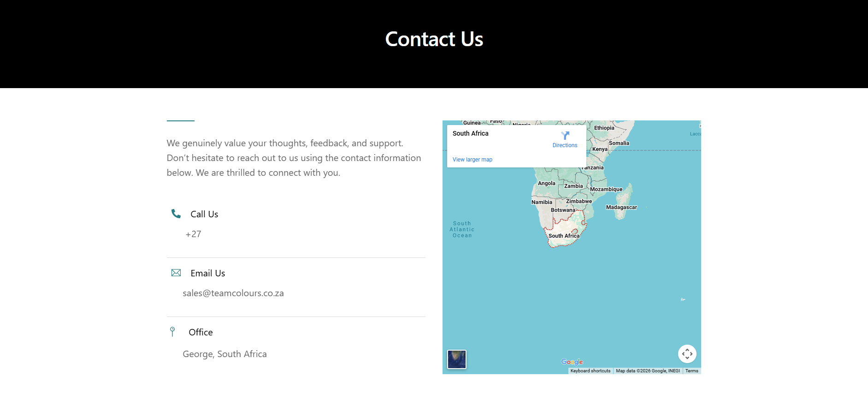Open the map camera controls button

pyautogui.click(x=687, y=354)
